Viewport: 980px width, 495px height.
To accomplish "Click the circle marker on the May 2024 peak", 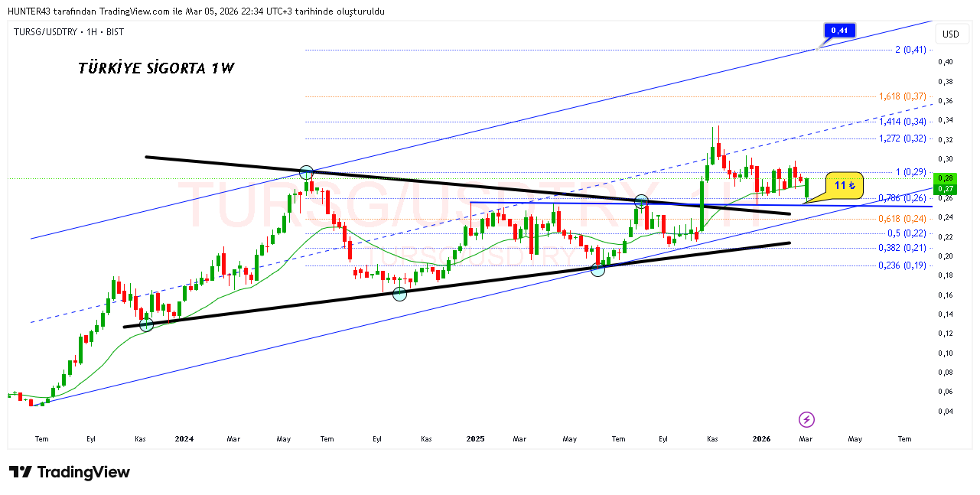I will pos(306,173).
